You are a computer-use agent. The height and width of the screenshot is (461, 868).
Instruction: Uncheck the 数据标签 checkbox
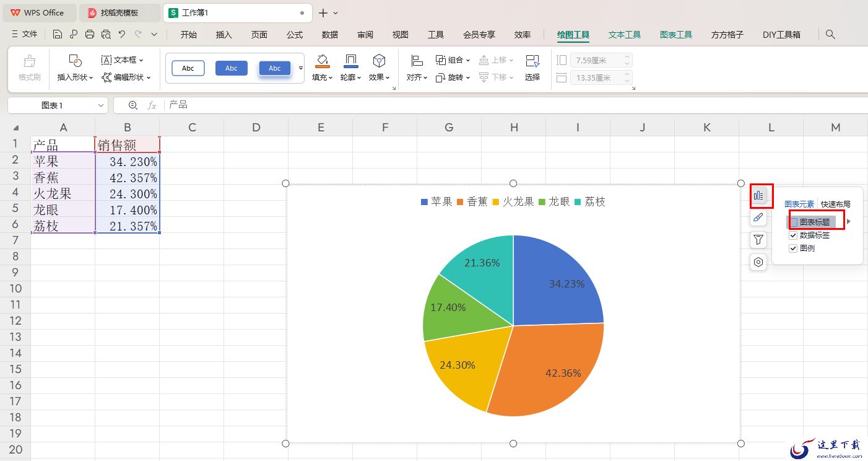pos(793,235)
